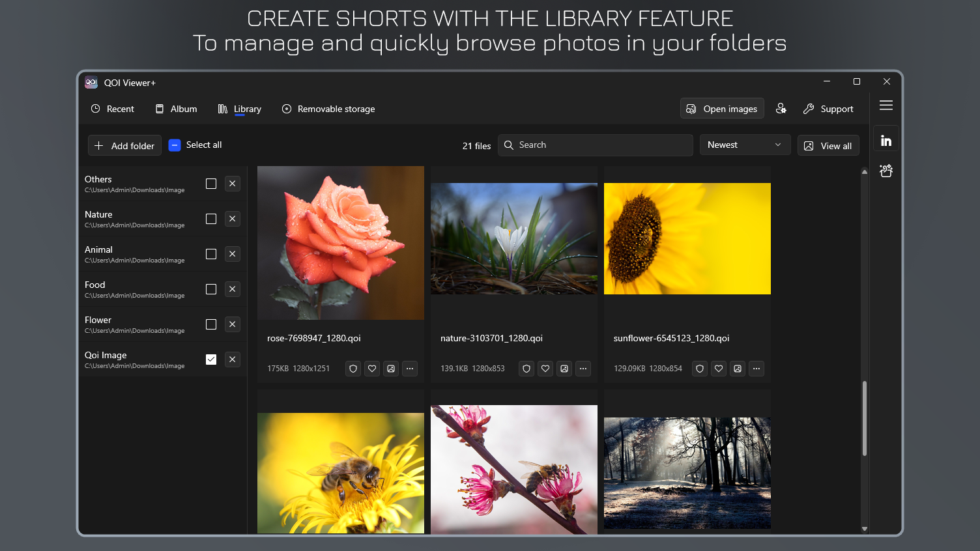Image resolution: width=980 pixels, height=551 pixels.
Task: Open the pink blossom bee thumbnail
Action: tap(514, 470)
